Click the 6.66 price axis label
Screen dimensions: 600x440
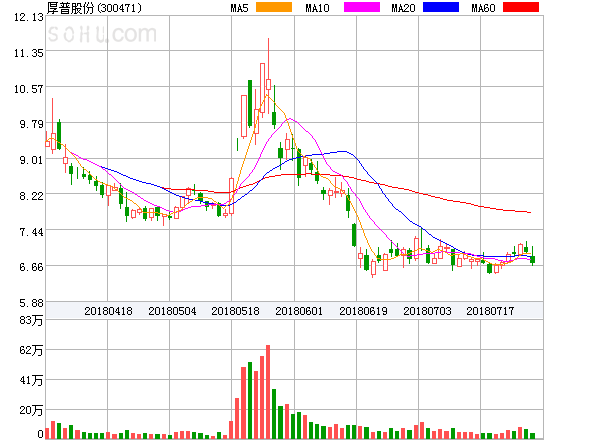point(31,267)
